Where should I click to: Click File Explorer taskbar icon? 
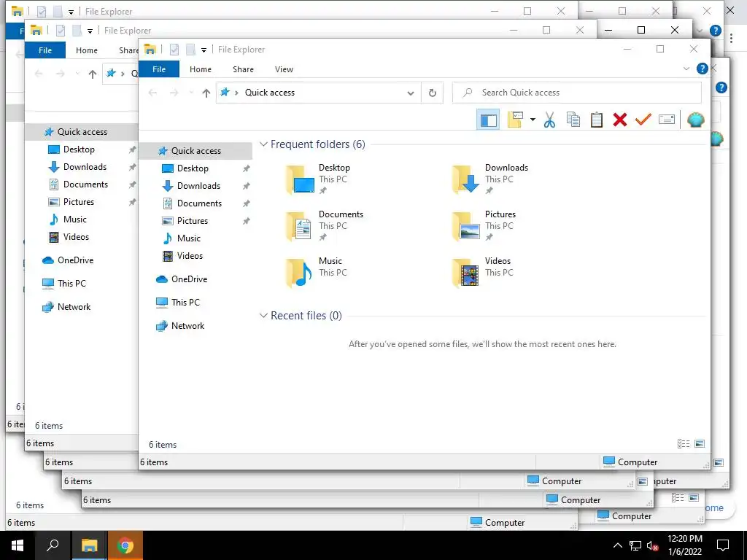pyautogui.click(x=89, y=545)
